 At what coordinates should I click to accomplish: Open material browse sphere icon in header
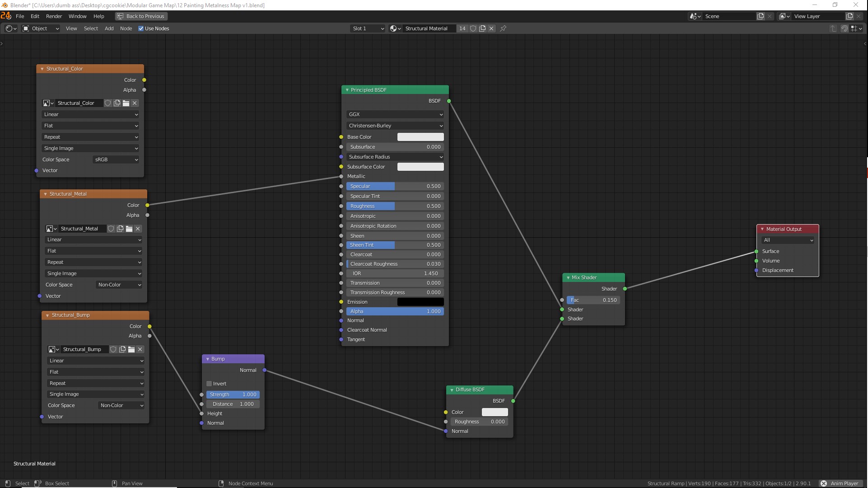(395, 28)
